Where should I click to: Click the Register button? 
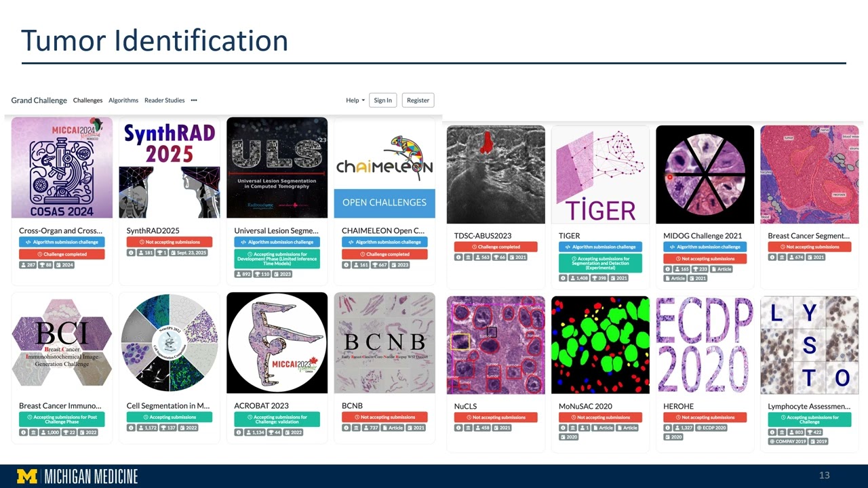tap(418, 100)
